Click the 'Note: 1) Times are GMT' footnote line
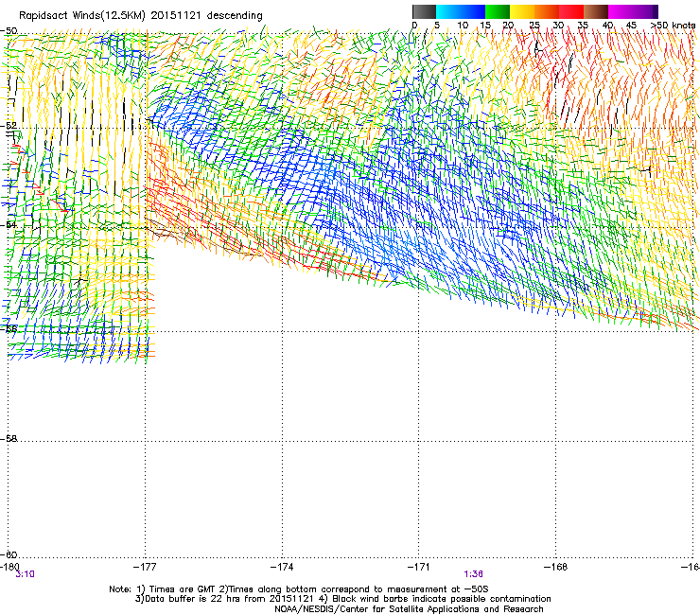Screen dimensions: 700x615 click(x=299, y=589)
